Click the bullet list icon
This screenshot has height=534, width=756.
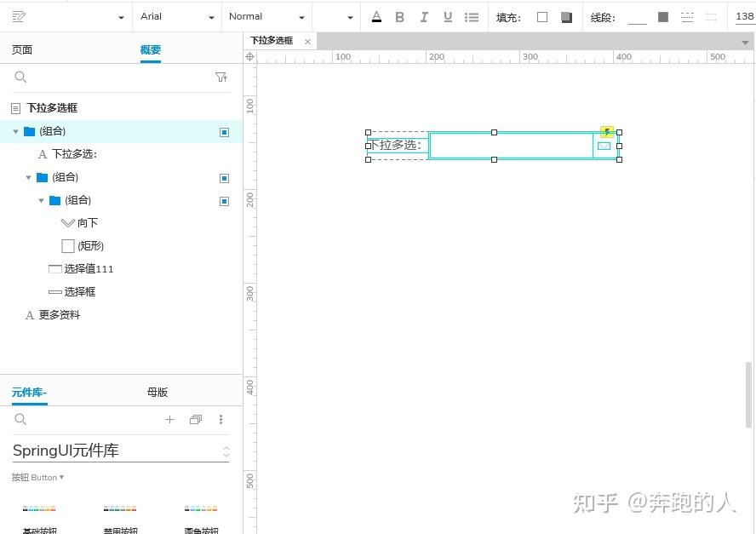[472, 17]
